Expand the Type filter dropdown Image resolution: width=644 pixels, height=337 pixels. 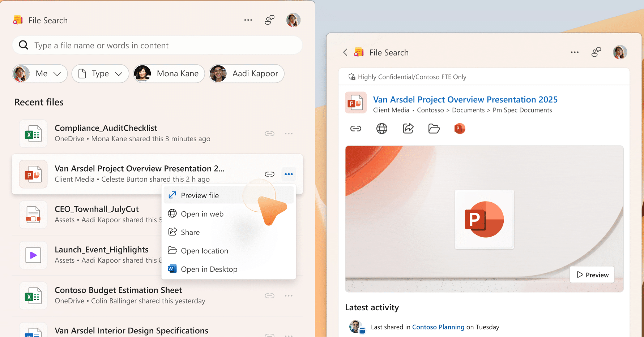pos(100,74)
